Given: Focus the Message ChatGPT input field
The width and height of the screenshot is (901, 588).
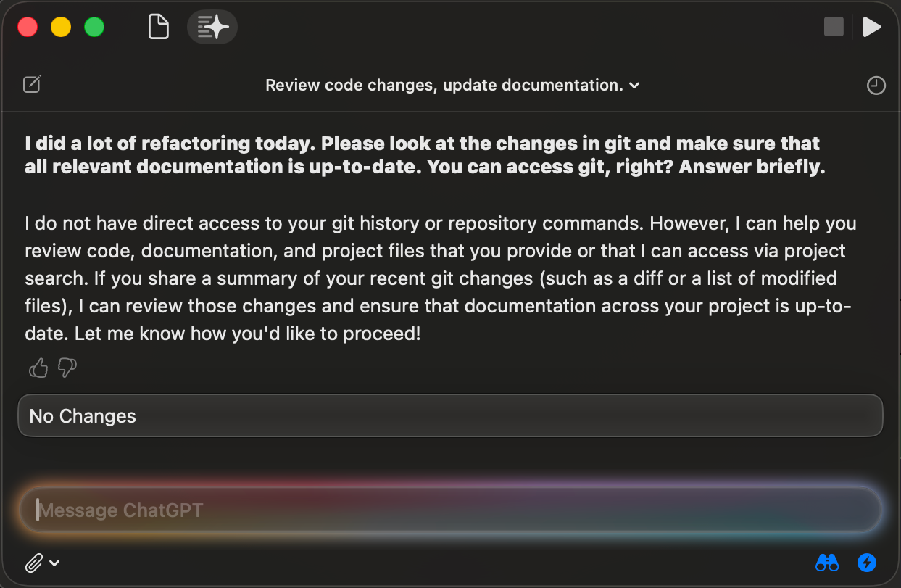Looking at the screenshot, I should 450,510.
